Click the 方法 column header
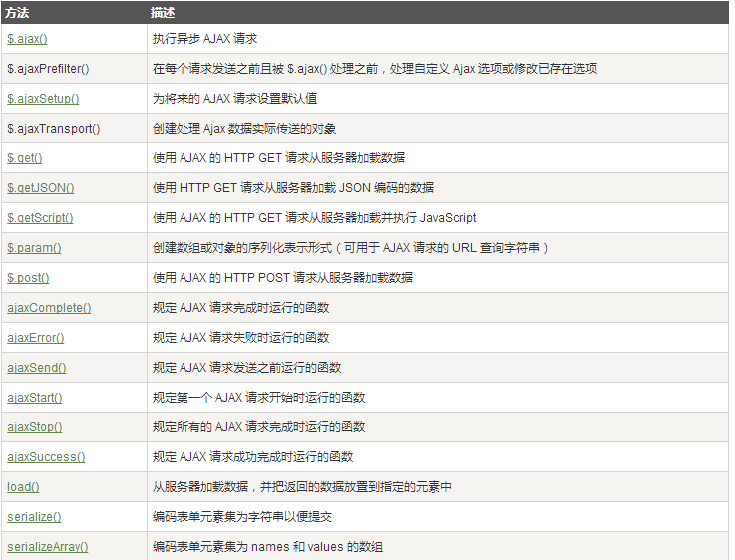The image size is (735, 560). tap(17, 12)
